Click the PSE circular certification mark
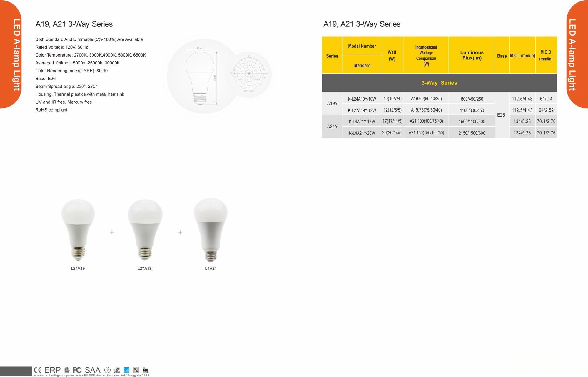 click(x=107, y=370)
